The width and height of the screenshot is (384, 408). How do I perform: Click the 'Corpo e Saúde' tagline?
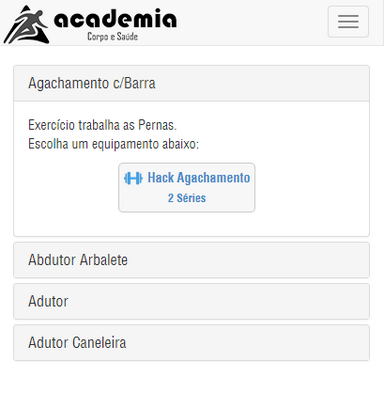(113, 36)
